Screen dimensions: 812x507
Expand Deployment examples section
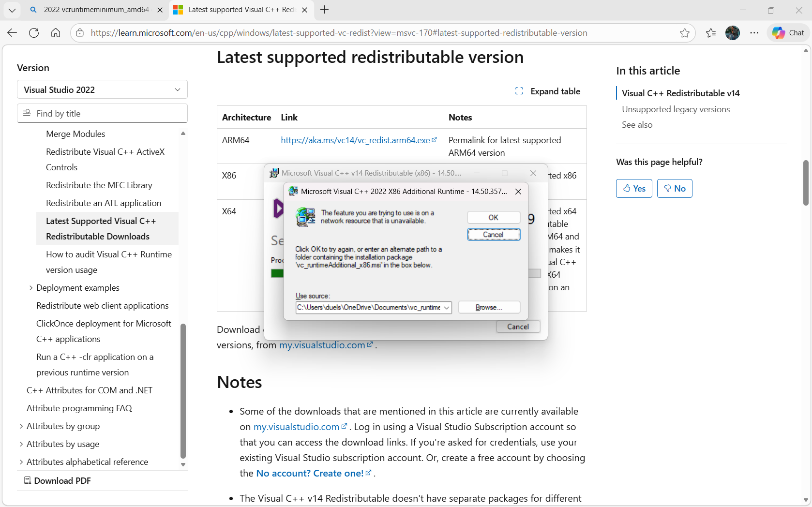coord(77,288)
